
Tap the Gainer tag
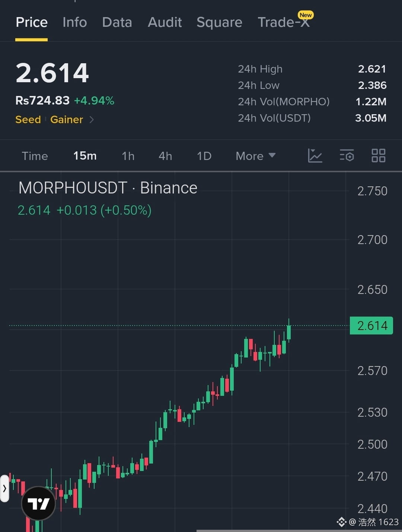pos(67,120)
